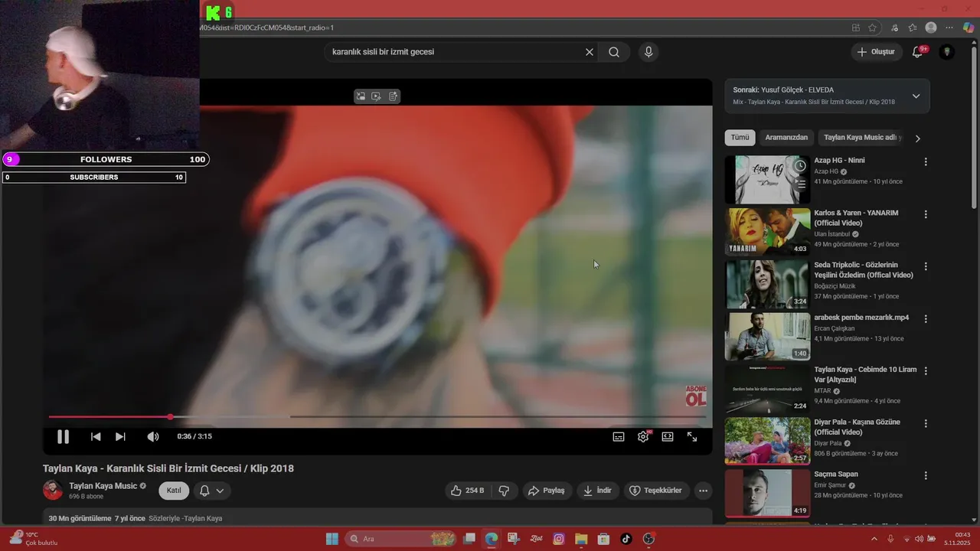Open Edge favorites list icon
This screenshot has height=551, width=980.
coord(913,28)
